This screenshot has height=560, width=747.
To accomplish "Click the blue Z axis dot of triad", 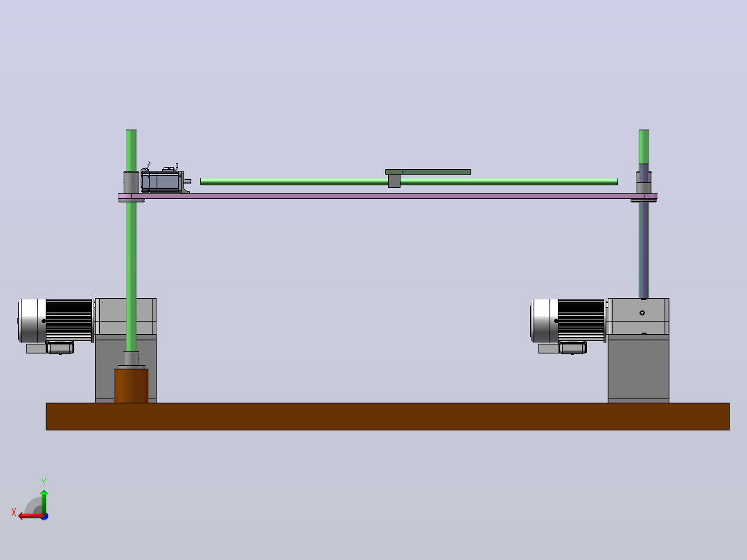I will 45,516.
